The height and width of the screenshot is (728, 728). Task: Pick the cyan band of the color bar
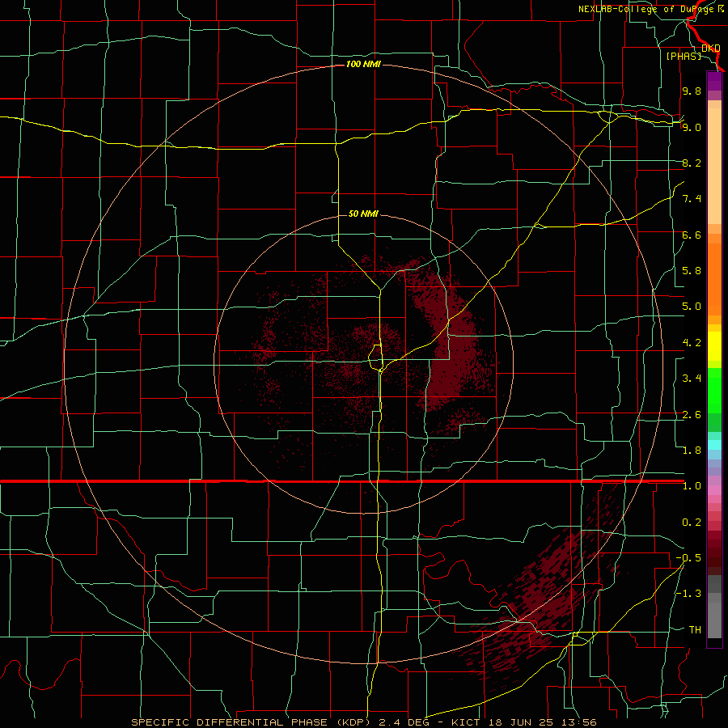pyautogui.click(x=714, y=445)
